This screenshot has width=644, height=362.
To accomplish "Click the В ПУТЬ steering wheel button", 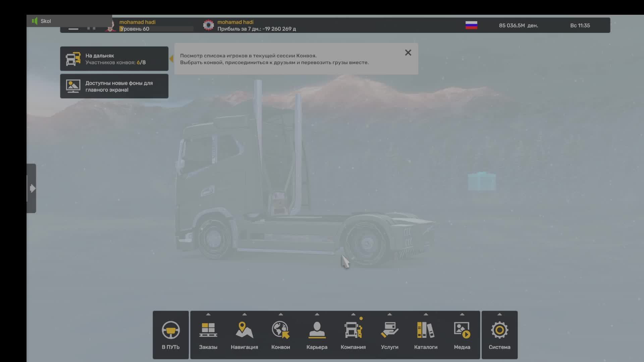I will tap(171, 335).
